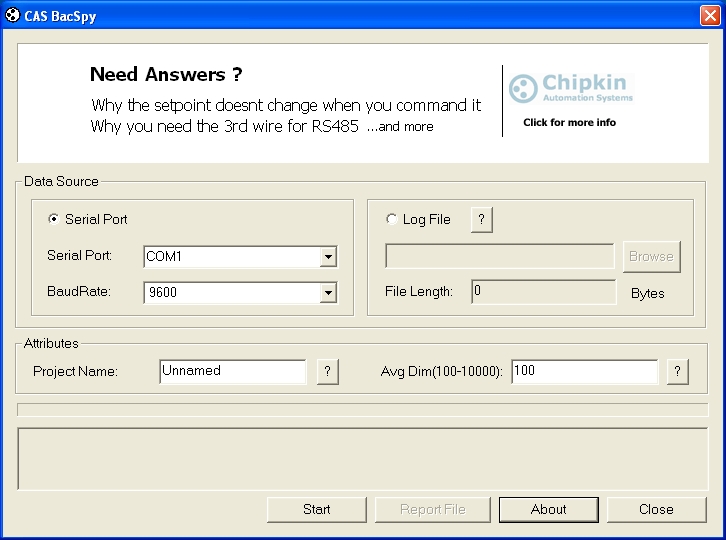Click the Browse button
Screen dimensions: 726x540
[651, 257]
